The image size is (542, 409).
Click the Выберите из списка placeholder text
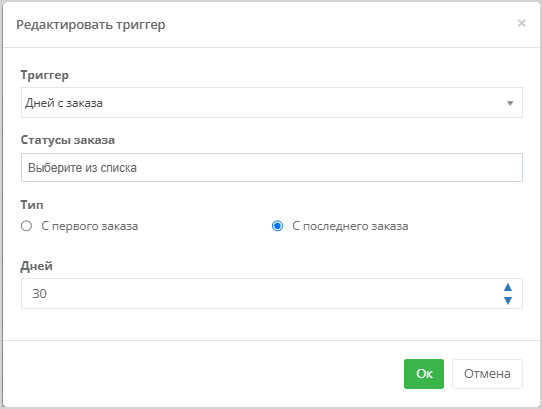[82, 168]
